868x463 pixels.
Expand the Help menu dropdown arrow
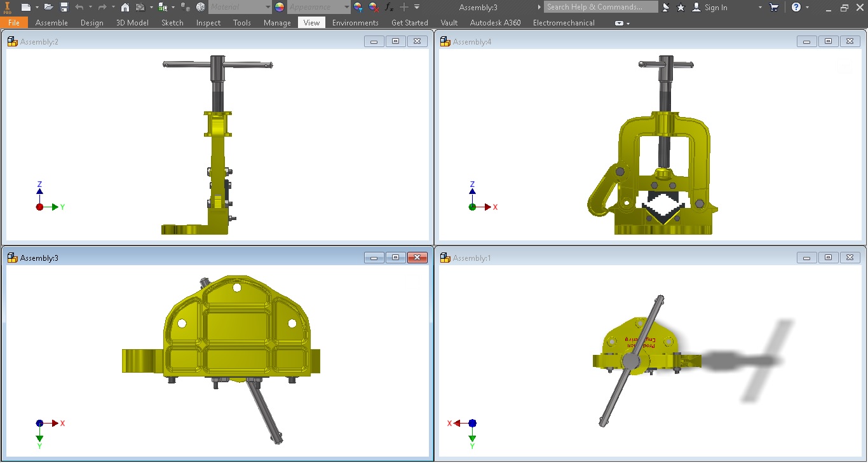(808, 7)
